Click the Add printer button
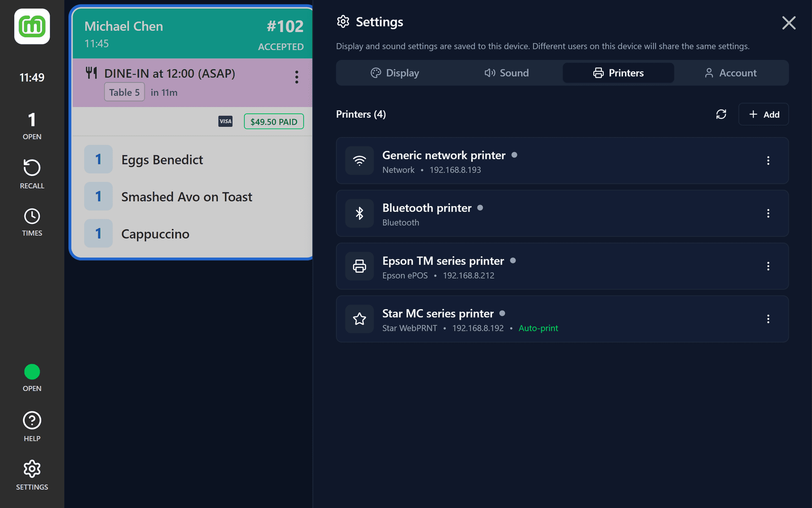 tap(763, 114)
